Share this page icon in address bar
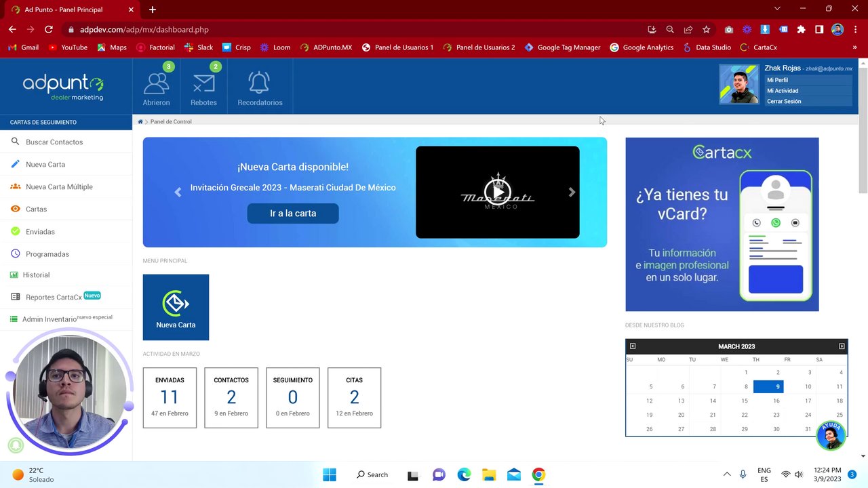 (x=688, y=30)
